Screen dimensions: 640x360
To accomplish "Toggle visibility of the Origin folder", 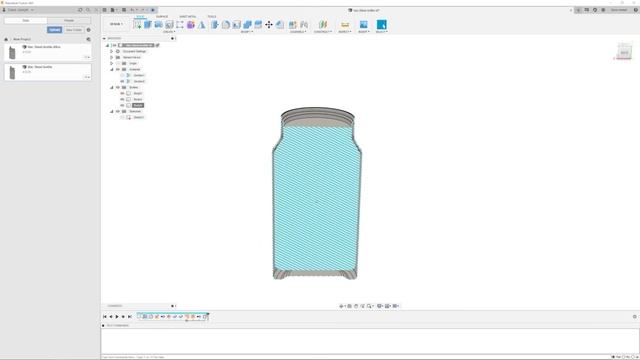I will 118,63.
